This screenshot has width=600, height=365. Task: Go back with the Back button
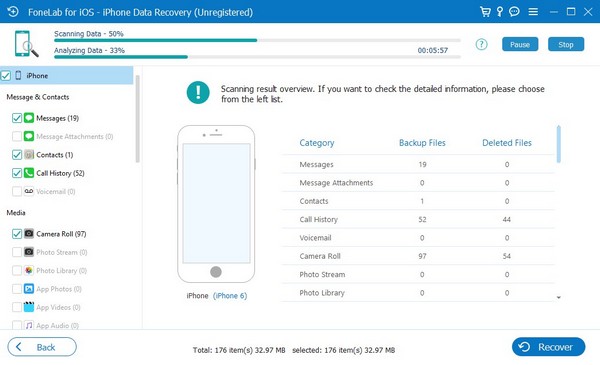(x=42, y=347)
